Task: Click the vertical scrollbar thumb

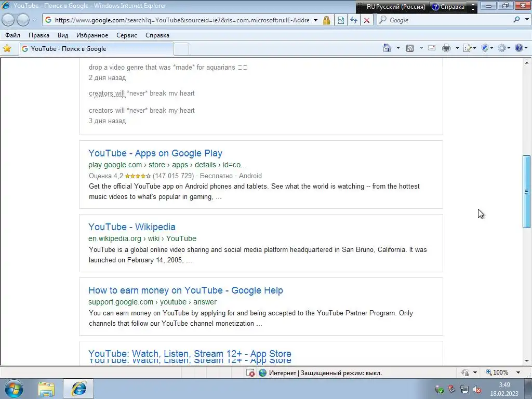Action: click(526, 192)
